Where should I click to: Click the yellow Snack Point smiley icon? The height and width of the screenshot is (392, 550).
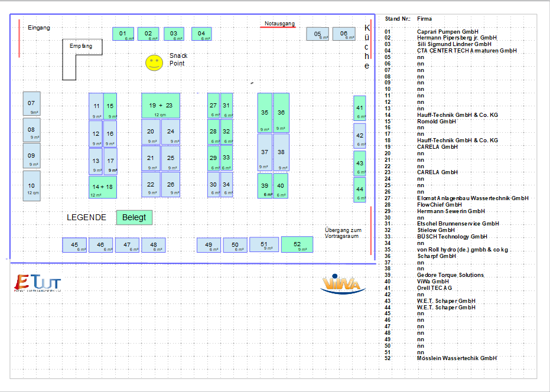point(154,63)
